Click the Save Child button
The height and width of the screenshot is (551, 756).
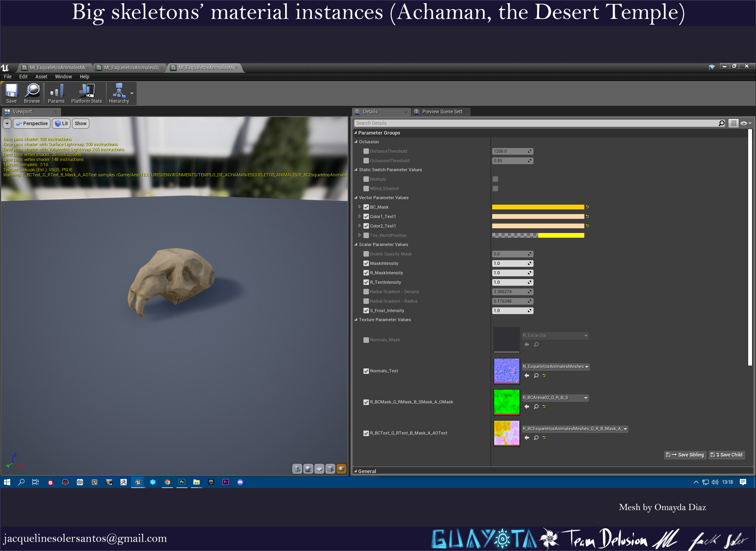point(727,455)
